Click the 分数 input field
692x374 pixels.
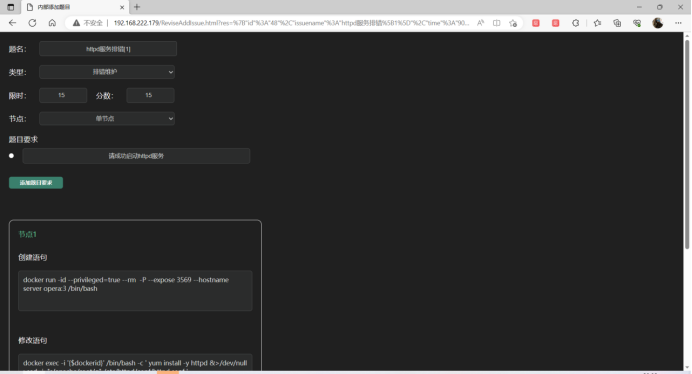150,95
